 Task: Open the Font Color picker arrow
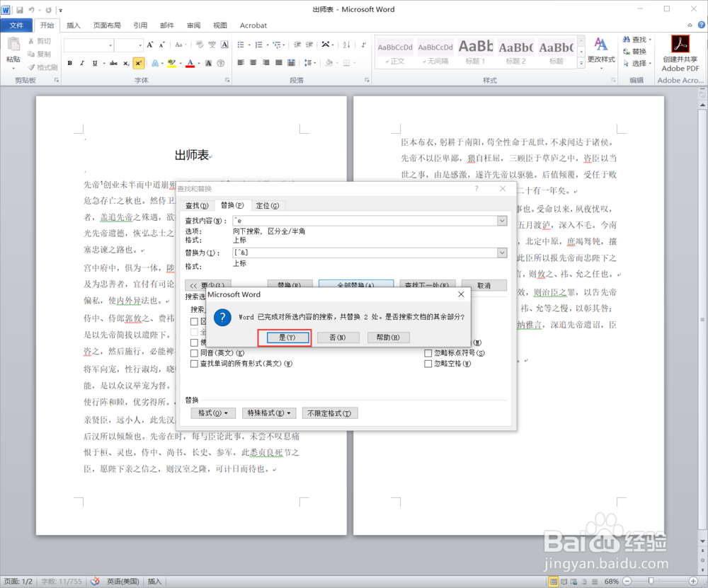point(199,63)
